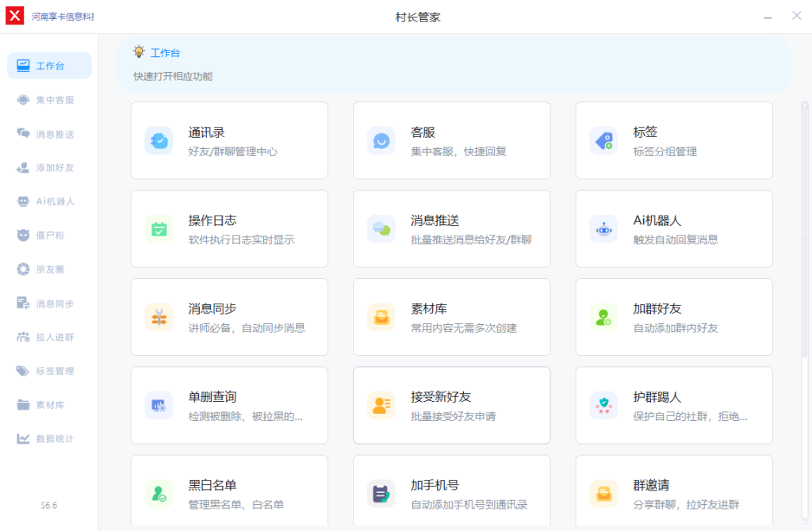Click the red X app logo
The width and height of the screenshot is (812, 531).
(15, 16)
